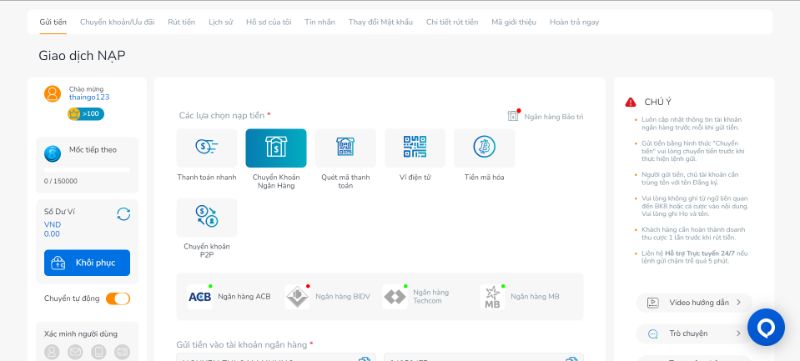Select Quét mã thanh toán icon

point(345,148)
